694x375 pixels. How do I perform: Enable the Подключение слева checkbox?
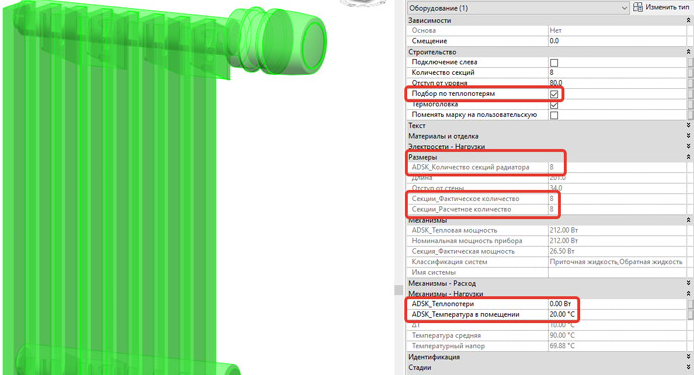click(x=554, y=62)
